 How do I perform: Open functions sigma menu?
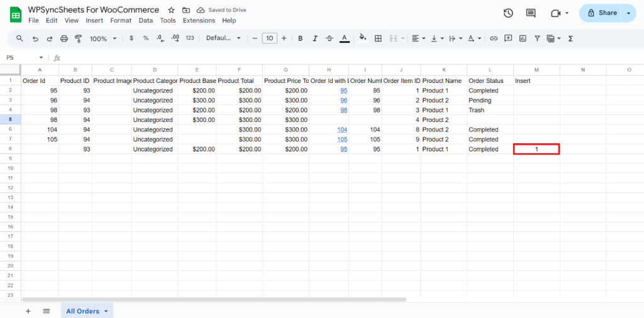[x=570, y=38]
